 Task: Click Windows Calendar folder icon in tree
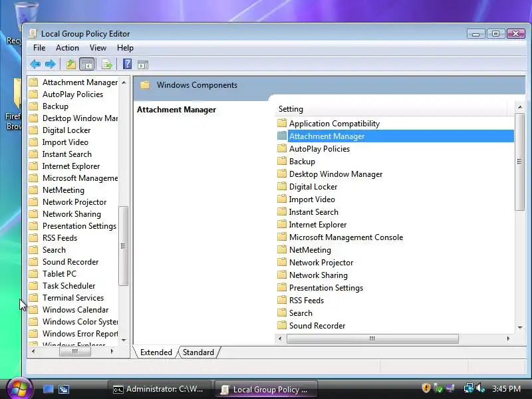33,309
